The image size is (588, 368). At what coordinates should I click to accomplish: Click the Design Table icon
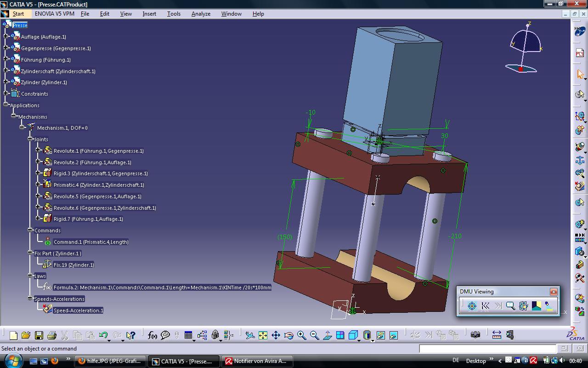[188, 335]
